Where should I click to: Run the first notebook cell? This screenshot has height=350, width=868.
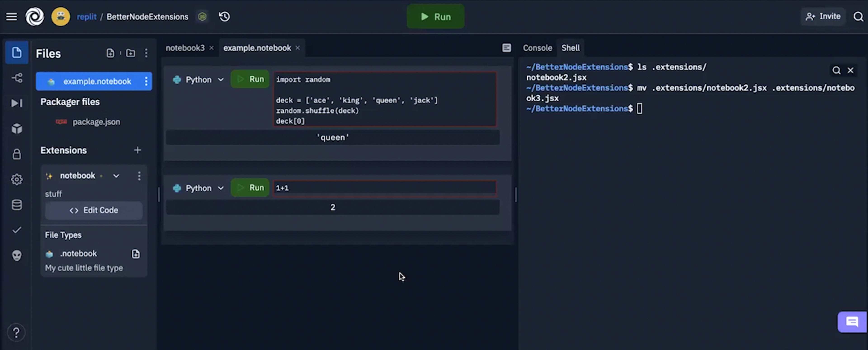click(250, 79)
